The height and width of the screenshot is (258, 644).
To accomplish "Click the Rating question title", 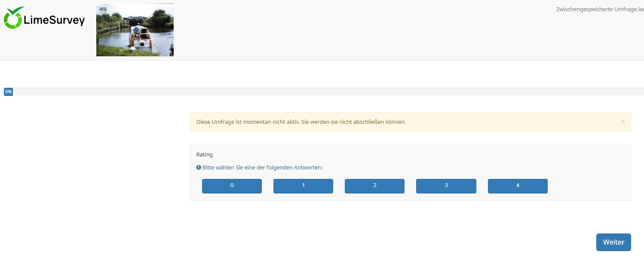I will (204, 155).
